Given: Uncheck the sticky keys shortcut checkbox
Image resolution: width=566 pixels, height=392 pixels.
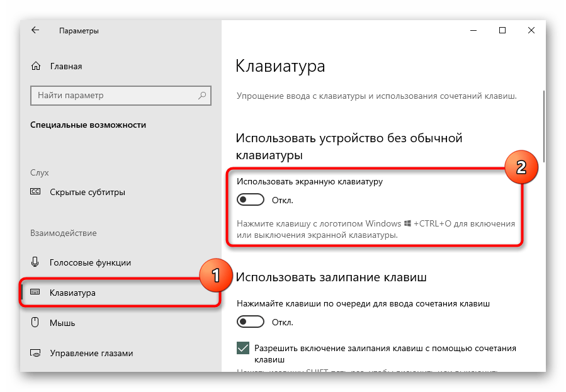Looking at the screenshot, I should click(x=243, y=348).
